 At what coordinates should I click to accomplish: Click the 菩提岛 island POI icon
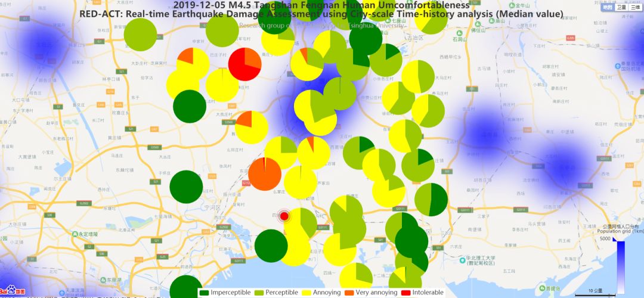coord(542,288)
